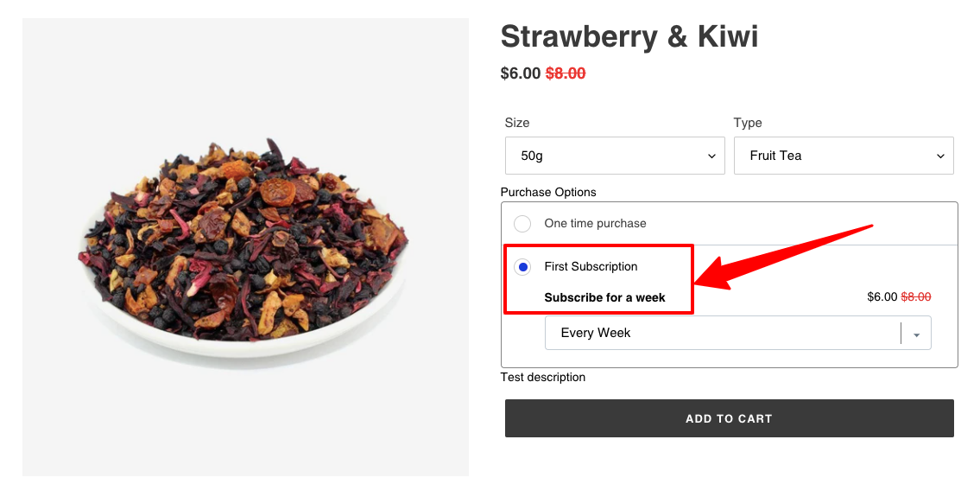
Task: Click the First Subscription label text
Action: [x=591, y=266]
